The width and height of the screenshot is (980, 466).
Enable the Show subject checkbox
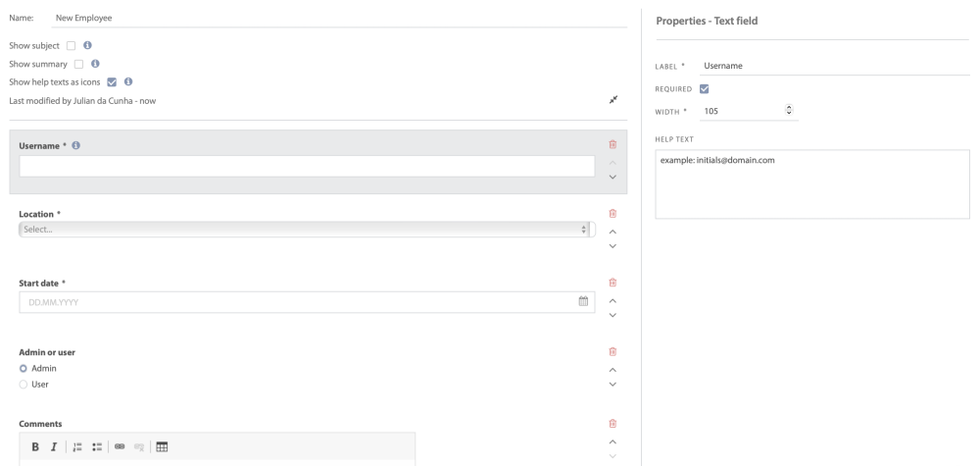pyautogui.click(x=71, y=45)
